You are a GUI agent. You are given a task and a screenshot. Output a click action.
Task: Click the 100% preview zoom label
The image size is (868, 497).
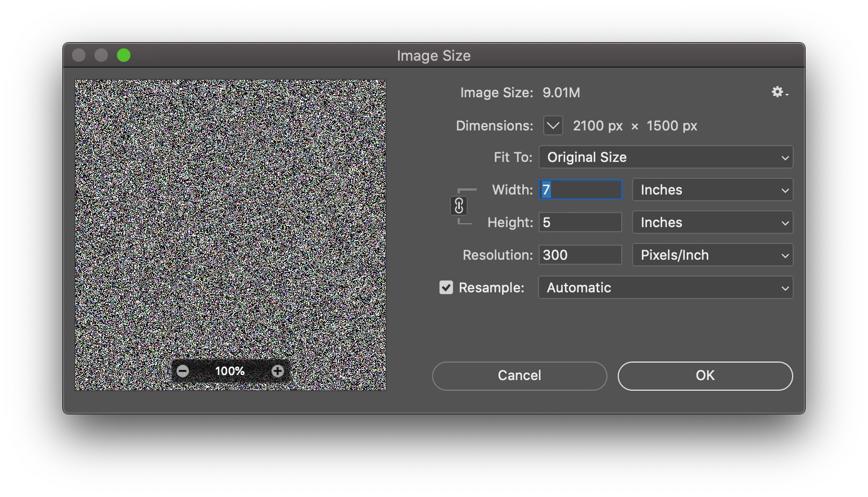click(230, 371)
